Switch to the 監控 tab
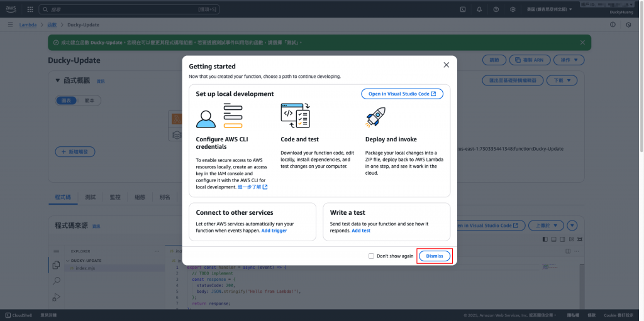The height and width of the screenshot is (321, 644). pyautogui.click(x=115, y=197)
